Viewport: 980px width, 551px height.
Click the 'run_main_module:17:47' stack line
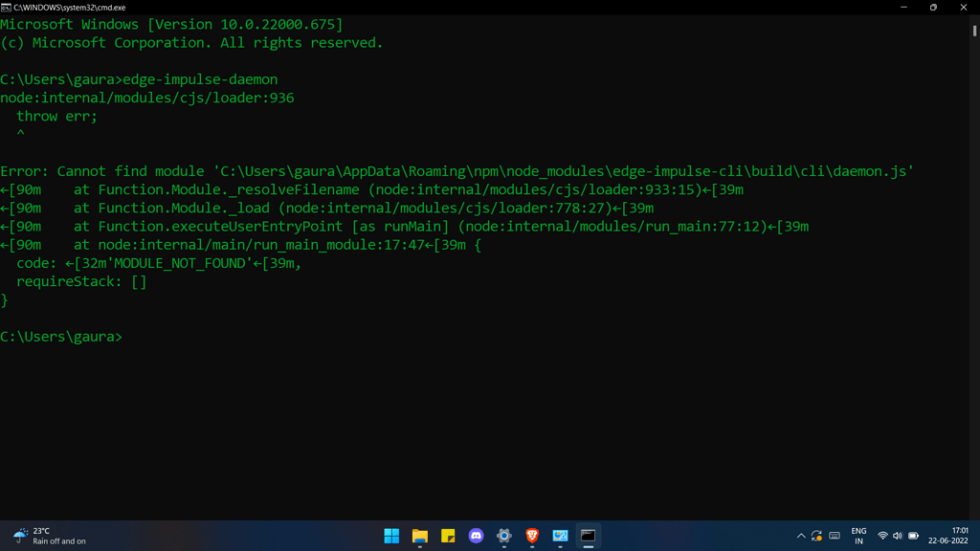pyautogui.click(x=240, y=245)
